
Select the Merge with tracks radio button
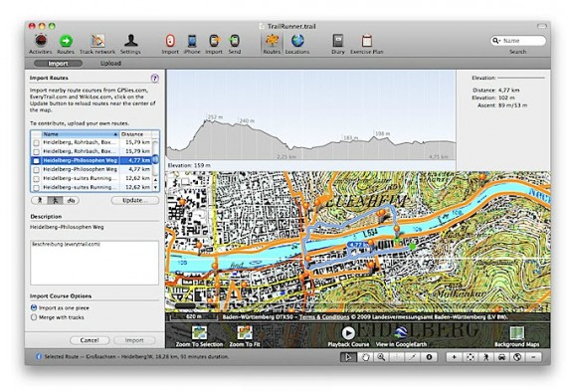pos(34,317)
